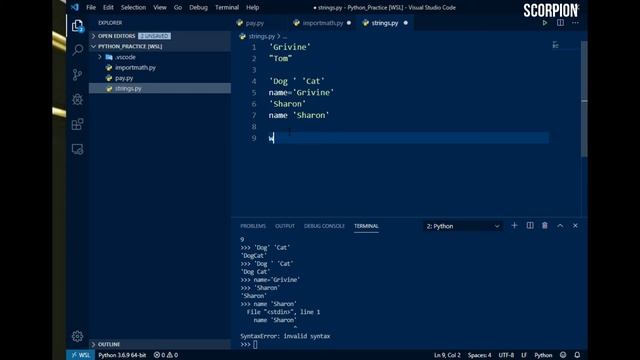Click line 4 text 'Dog ' 'Cat'
This screenshot has width=640, height=360.
pos(297,81)
